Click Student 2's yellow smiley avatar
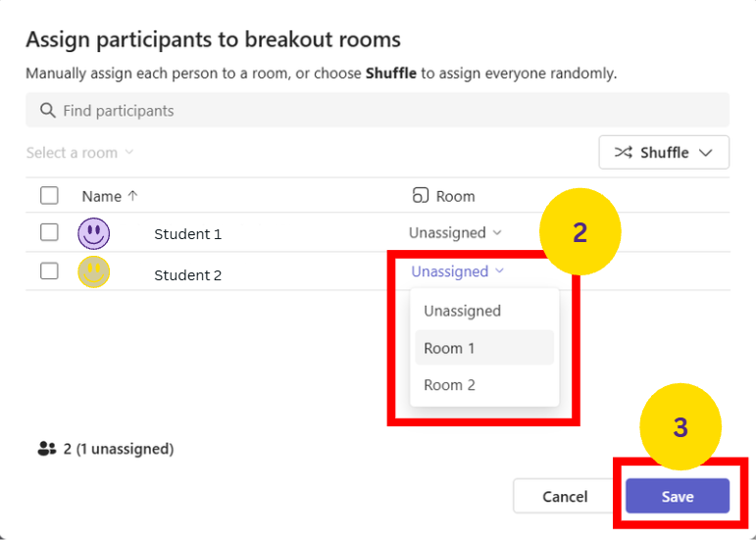Viewport: 756px width, 540px height. click(94, 271)
